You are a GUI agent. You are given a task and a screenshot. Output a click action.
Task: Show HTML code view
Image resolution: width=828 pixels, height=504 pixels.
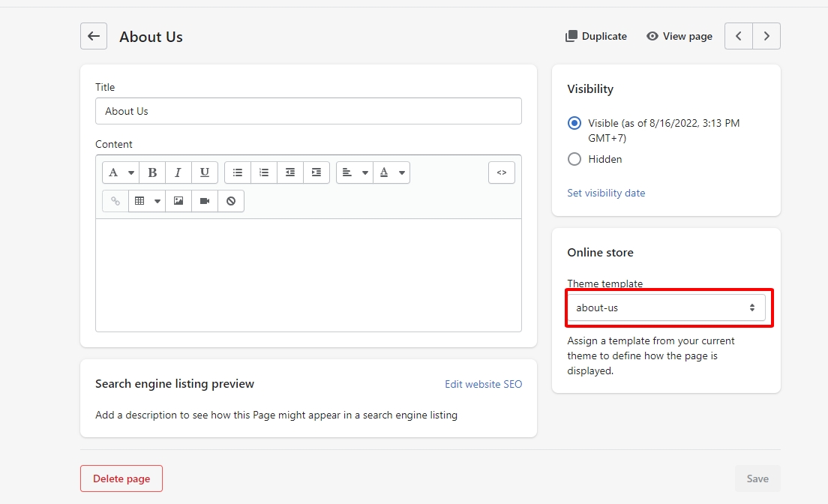tap(502, 172)
